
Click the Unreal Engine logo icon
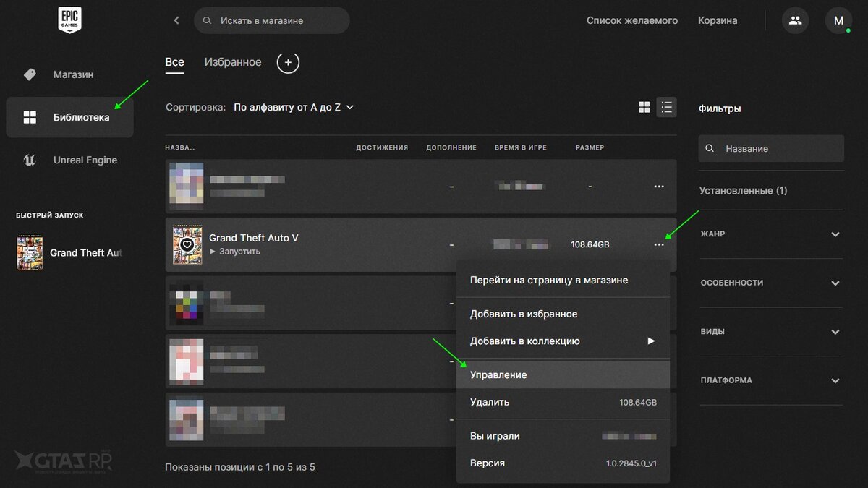[30, 160]
